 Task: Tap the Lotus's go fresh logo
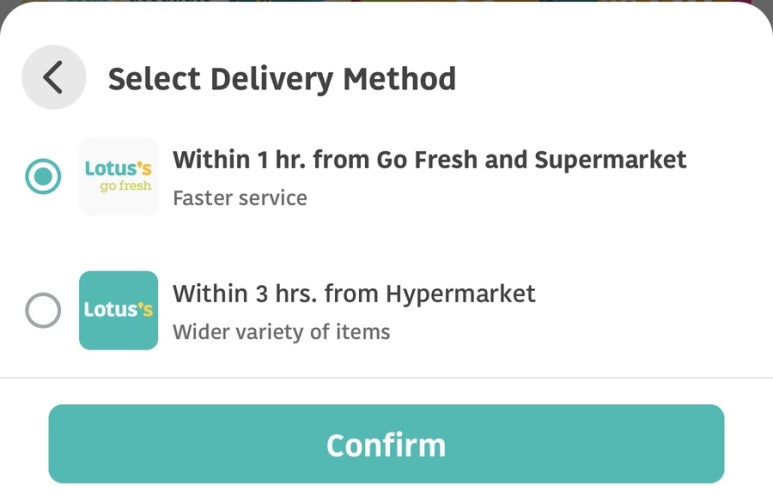pyautogui.click(x=118, y=177)
